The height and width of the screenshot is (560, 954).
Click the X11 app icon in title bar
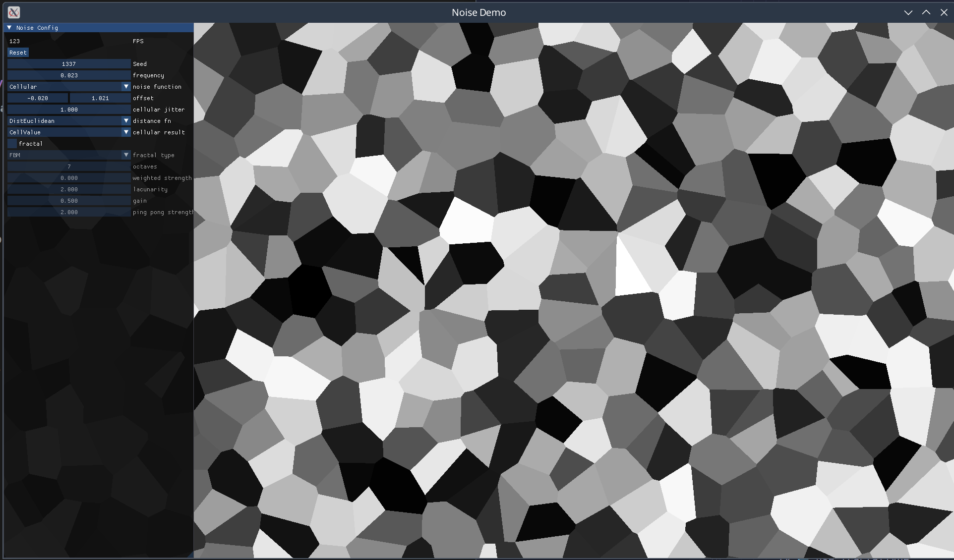pyautogui.click(x=14, y=12)
